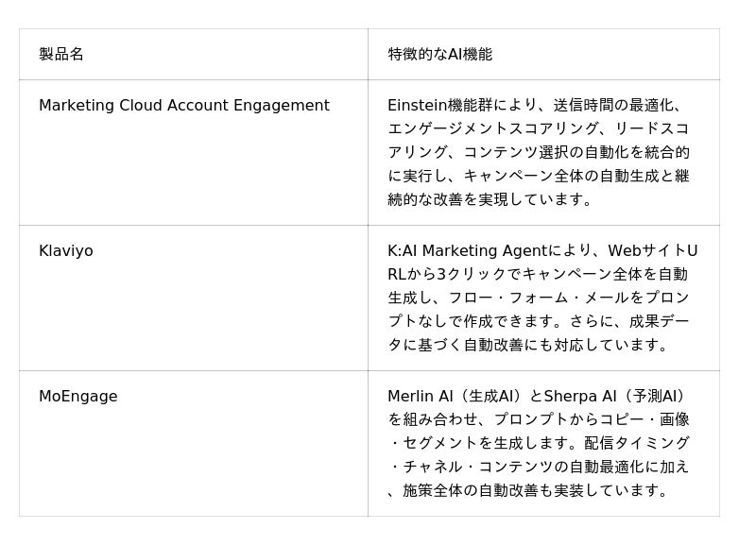
Task: Select the Marketing Cloud Account Engagement cell
Action: pyautogui.click(x=184, y=106)
